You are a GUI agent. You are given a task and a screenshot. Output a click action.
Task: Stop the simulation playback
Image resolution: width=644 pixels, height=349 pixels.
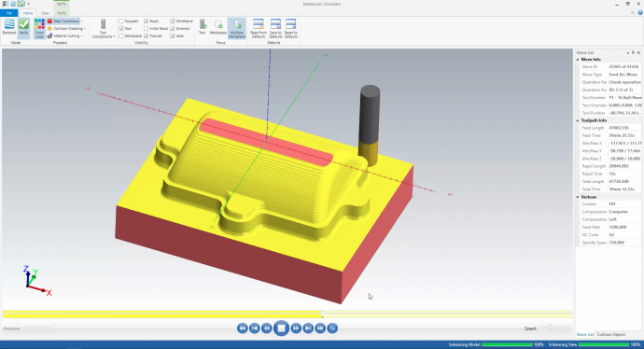[x=281, y=328]
